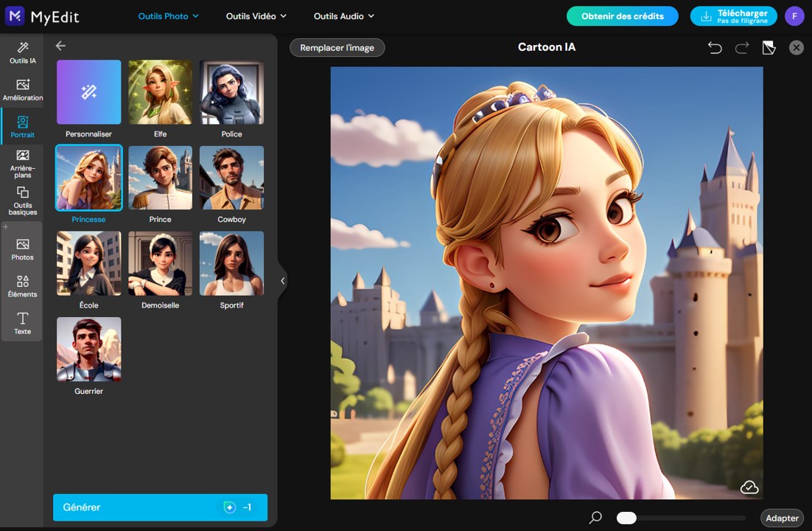
Task: Click the cloud saved status icon
Action: point(749,487)
